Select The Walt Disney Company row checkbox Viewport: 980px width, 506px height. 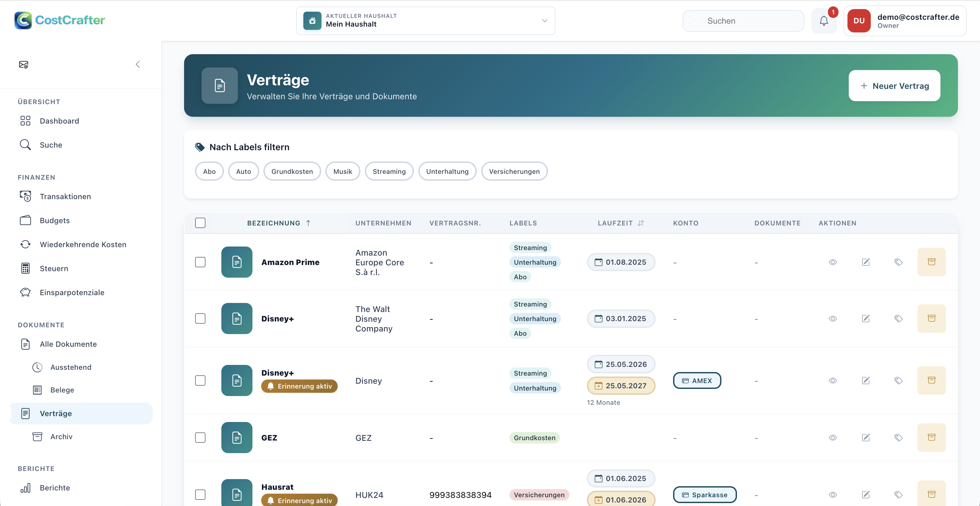coord(200,319)
